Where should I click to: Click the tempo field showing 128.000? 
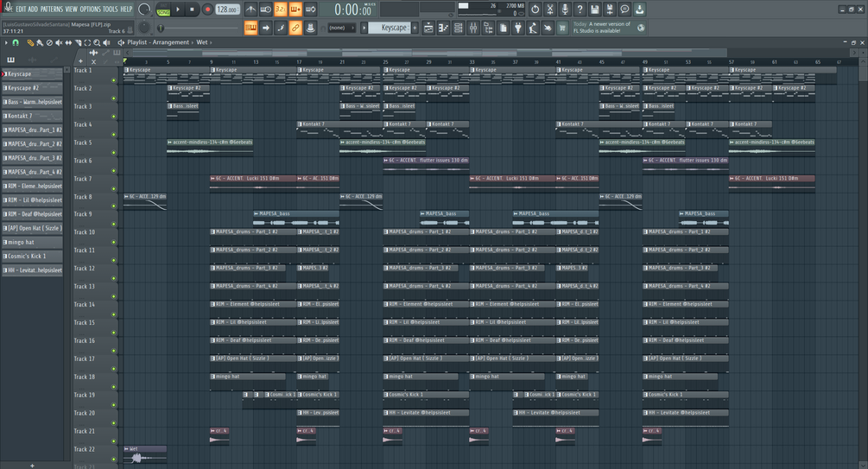tap(227, 10)
